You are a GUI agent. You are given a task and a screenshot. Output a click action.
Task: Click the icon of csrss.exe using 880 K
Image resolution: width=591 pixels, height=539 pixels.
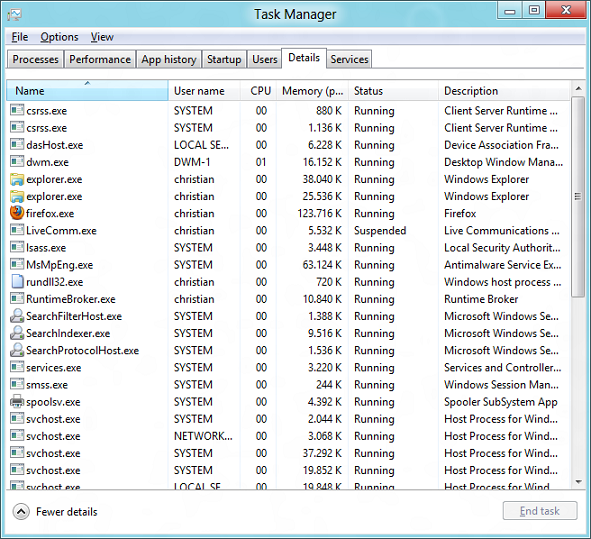[17, 110]
